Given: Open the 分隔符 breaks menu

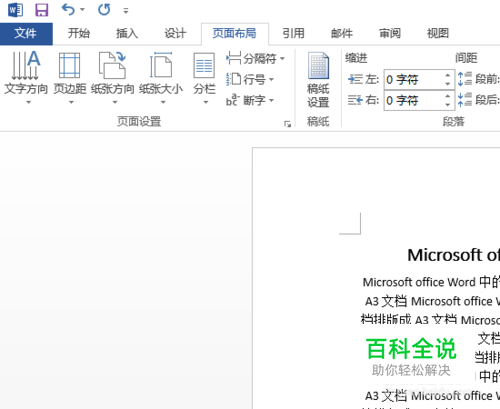Looking at the screenshot, I should click(x=256, y=59).
